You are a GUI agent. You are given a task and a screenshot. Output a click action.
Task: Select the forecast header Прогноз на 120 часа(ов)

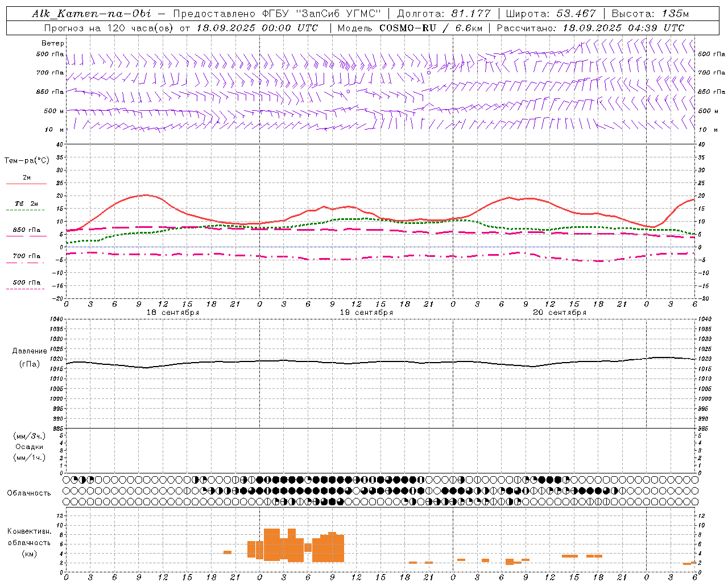pos(109,28)
